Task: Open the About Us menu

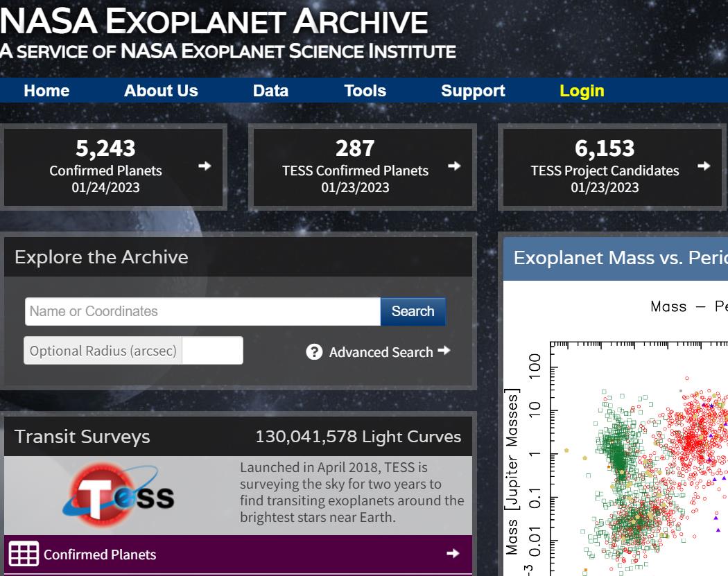Action: (161, 91)
